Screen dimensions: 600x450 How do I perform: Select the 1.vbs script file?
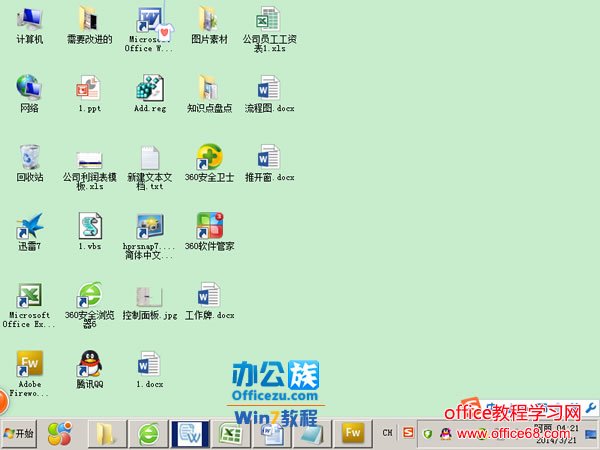pyautogui.click(x=90, y=232)
